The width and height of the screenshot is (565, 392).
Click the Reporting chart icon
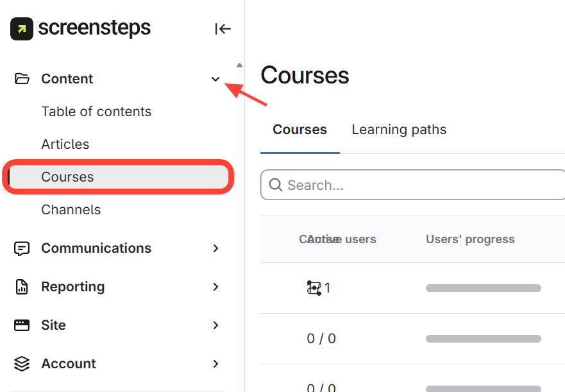tap(22, 287)
